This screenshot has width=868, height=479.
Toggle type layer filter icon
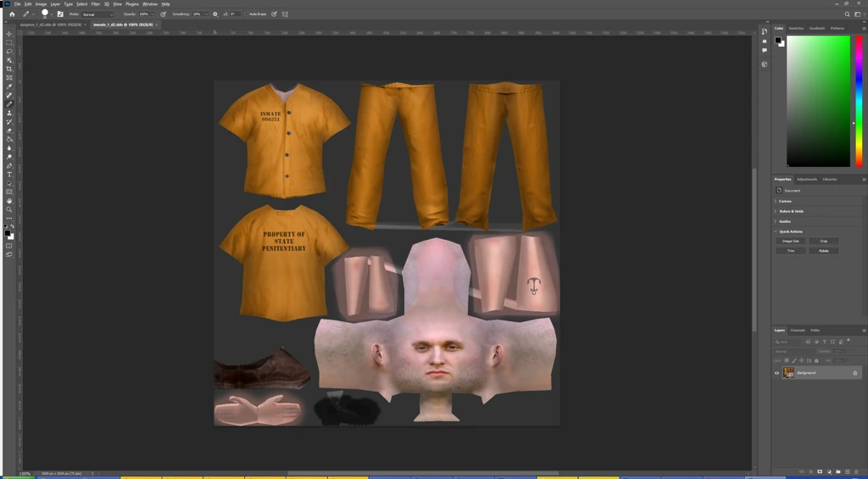pyautogui.click(x=824, y=343)
